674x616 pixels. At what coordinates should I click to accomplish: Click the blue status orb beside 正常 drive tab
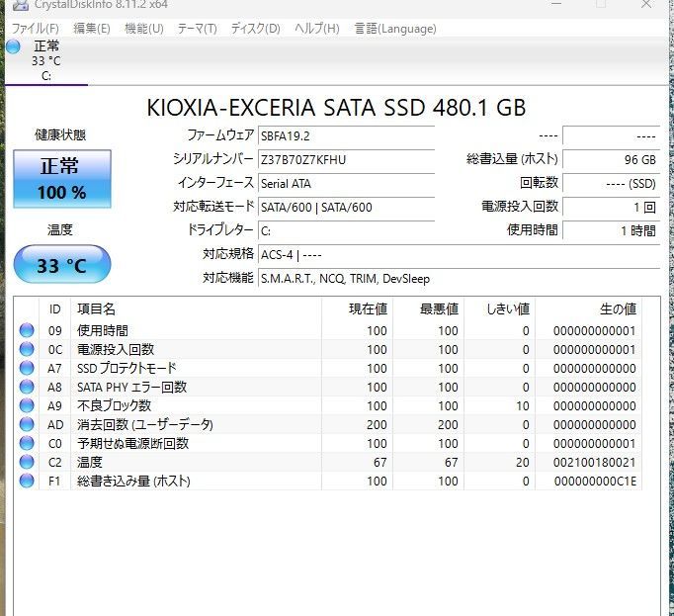pyautogui.click(x=13, y=46)
